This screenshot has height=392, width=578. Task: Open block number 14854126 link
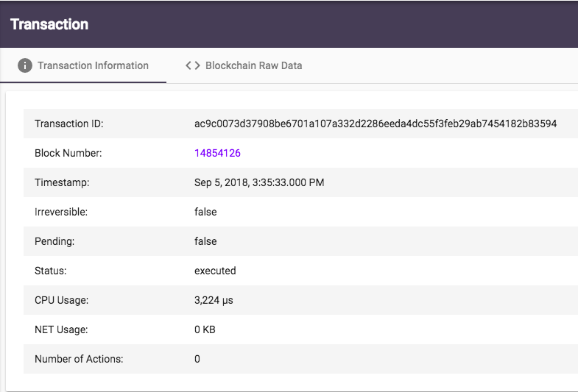(217, 153)
